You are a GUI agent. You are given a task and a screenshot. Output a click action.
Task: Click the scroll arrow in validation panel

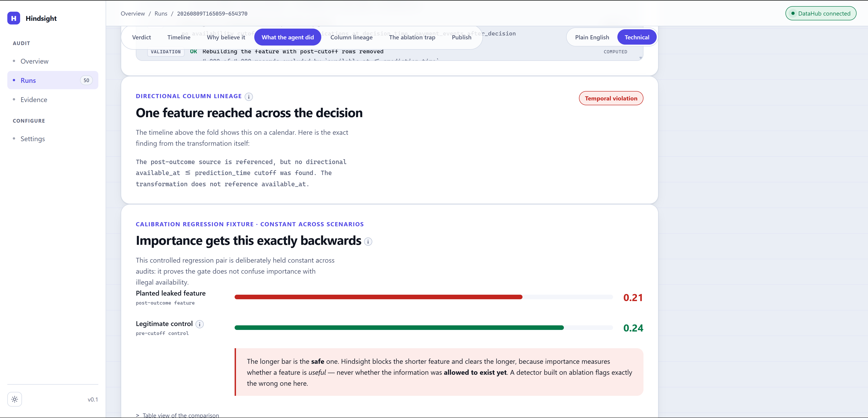pos(640,58)
